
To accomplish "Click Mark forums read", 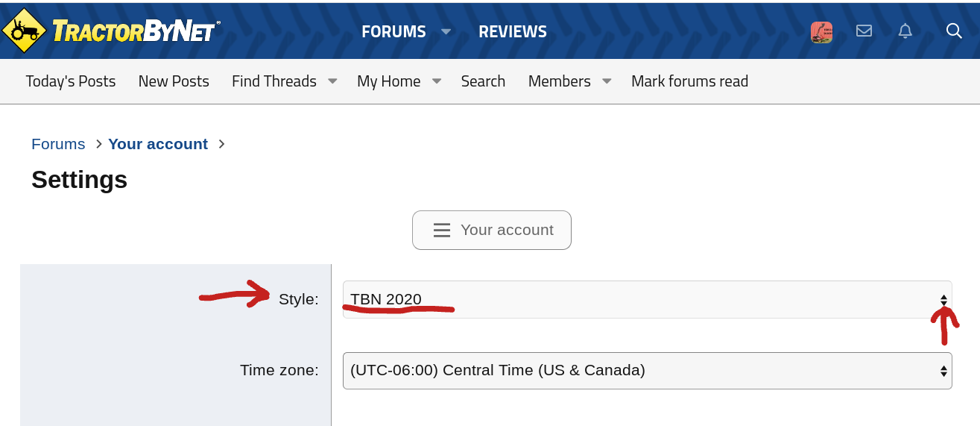I will 689,81.
